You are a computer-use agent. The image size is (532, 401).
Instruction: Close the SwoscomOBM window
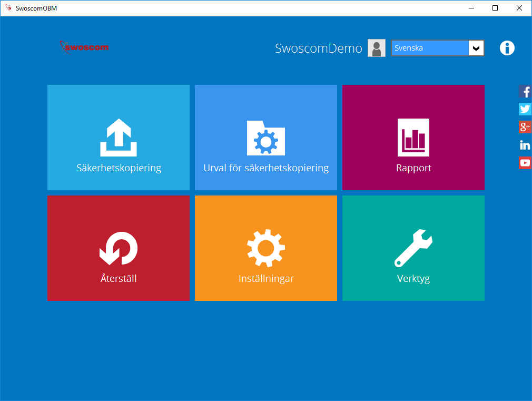coord(519,8)
